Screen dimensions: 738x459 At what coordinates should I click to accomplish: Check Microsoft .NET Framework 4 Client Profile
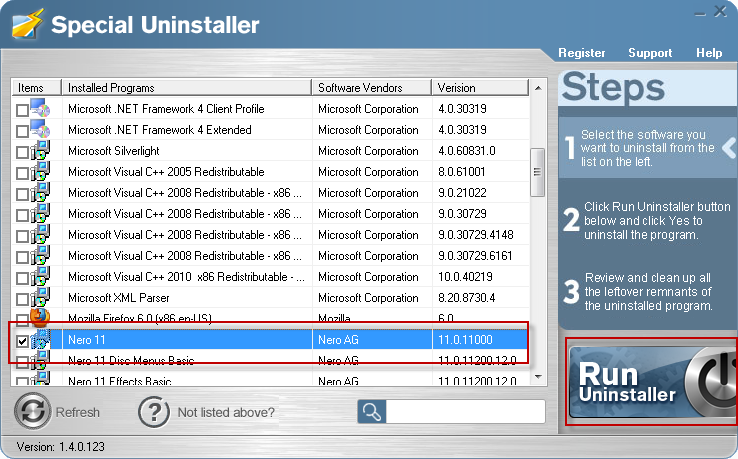coord(22,110)
